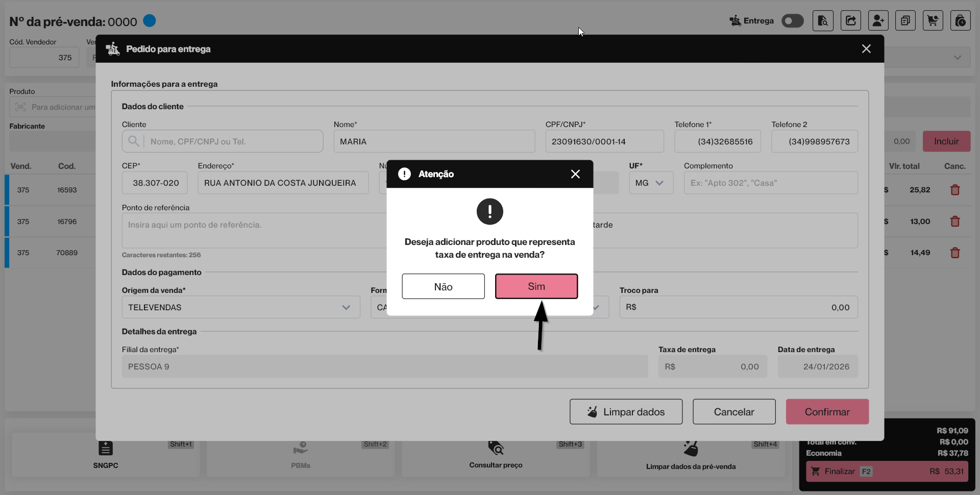
Task: Answer Não in the Atenção dialog
Action: click(443, 286)
